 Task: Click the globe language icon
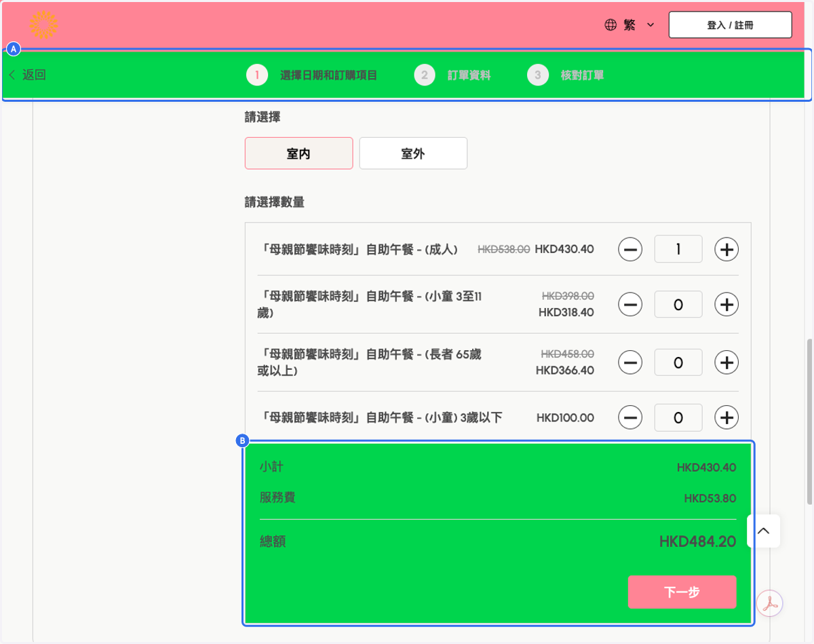tap(610, 25)
